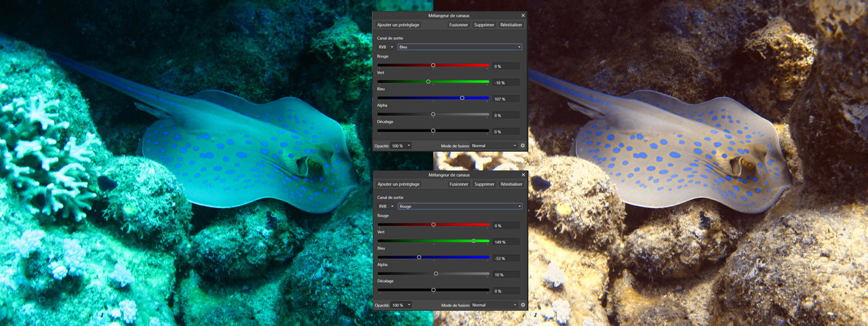Viewport: 868px width, 326px height.
Task: Click the Rouge 0 % value field in Bleu-output dialog
Action: coord(506,66)
